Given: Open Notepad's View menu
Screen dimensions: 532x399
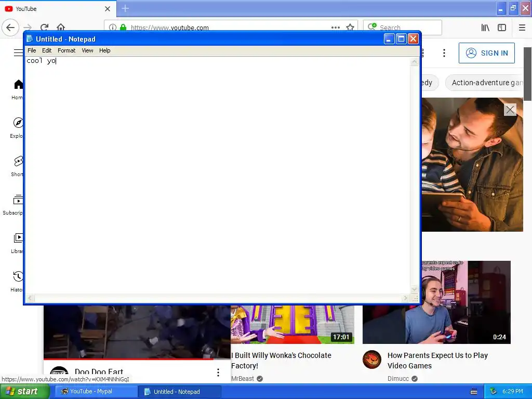Looking at the screenshot, I should pos(87,50).
